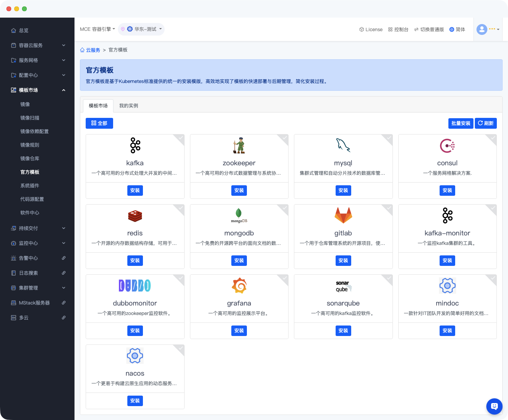Open the 华东-测试 cluster dropdown
This screenshot has width=508, height=420.
145,29
